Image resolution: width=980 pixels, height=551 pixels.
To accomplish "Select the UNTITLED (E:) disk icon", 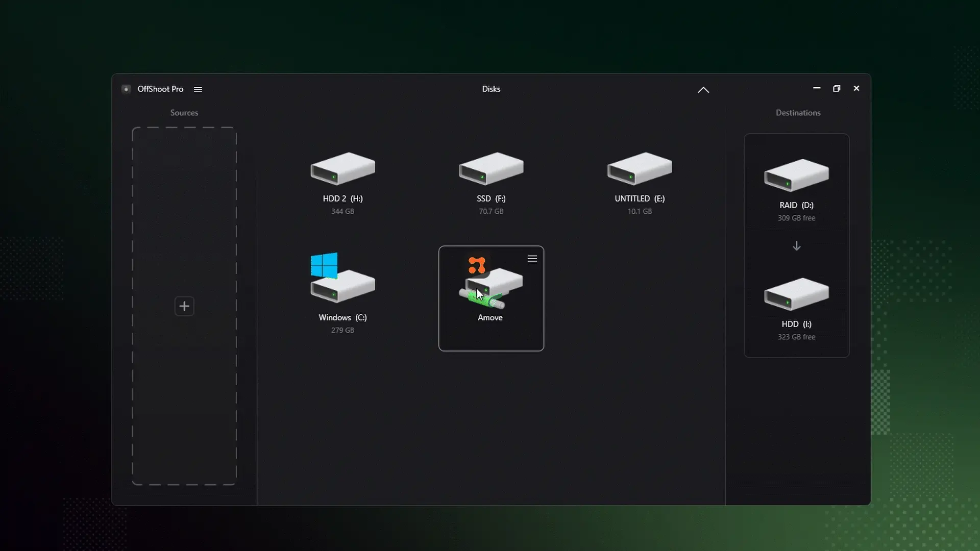I will [x=640, y=169].
